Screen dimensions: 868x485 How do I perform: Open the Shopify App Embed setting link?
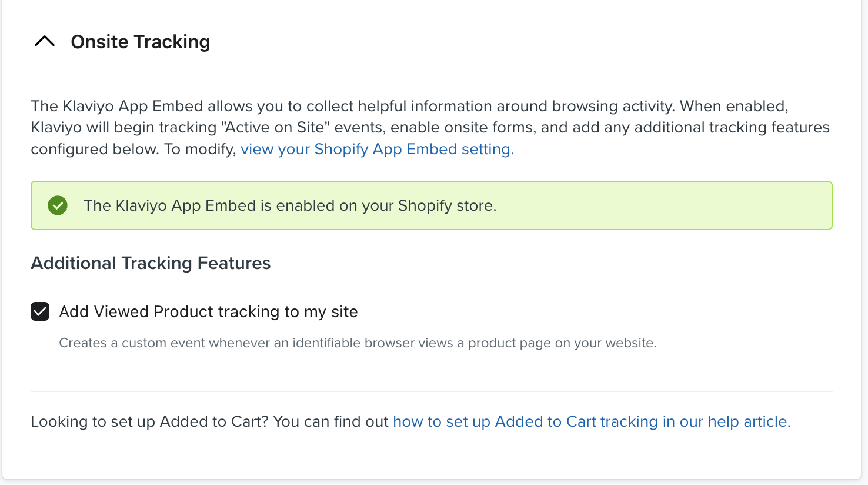click(x=377, y=150)
